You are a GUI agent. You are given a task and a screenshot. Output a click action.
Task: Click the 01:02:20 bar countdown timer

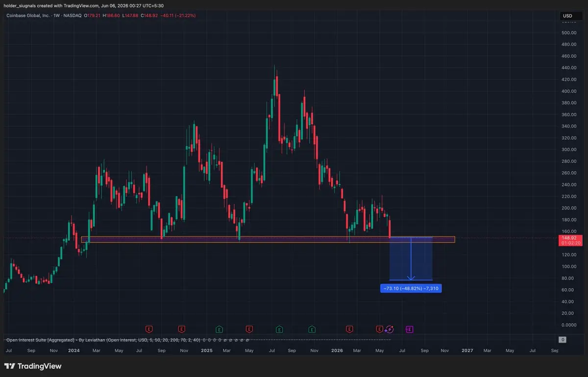[571, 243]
